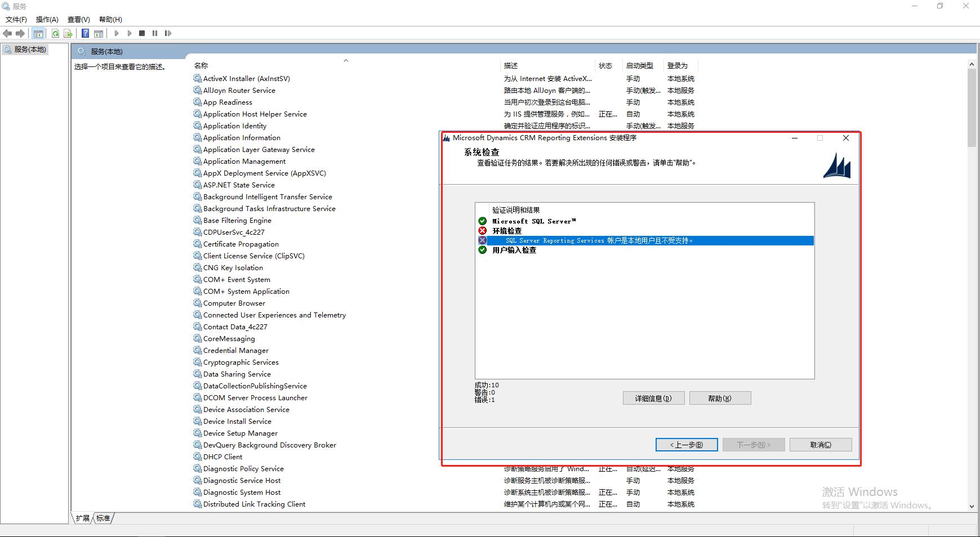Select Background Intelligent Transfer Service
Viewport: 980px width, 537px height.
(268, 196)
